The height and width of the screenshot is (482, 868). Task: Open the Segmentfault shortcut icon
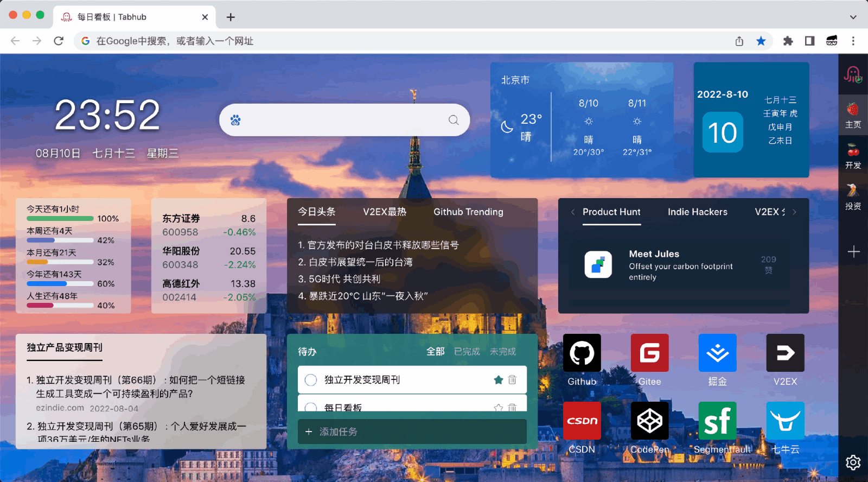(x=717, y=421)
